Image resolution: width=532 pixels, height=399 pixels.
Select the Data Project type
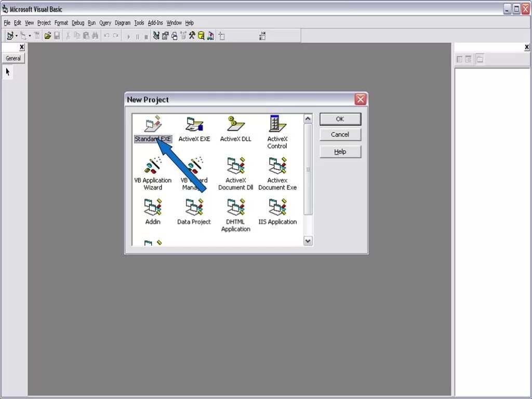(x=194, y=212)
